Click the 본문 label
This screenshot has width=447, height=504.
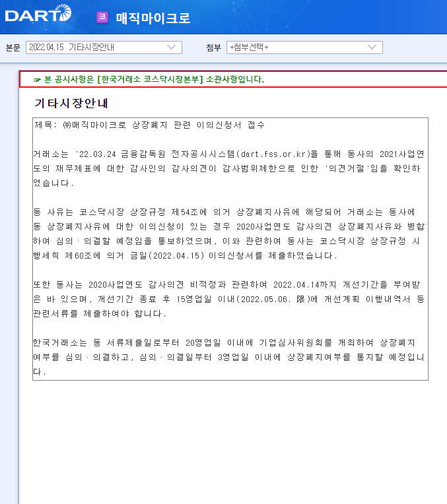13,48
